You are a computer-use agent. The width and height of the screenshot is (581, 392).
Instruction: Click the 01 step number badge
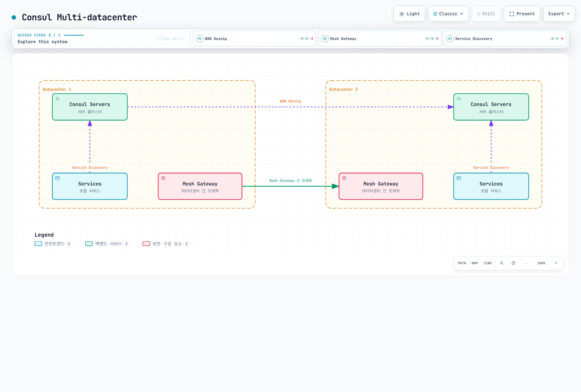[x=200, y=38]
